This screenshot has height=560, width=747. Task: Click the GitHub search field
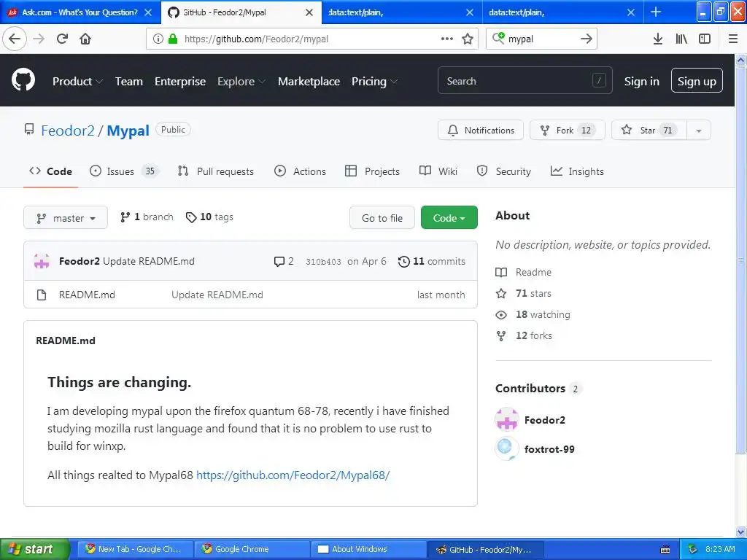[x=525, y=80]
